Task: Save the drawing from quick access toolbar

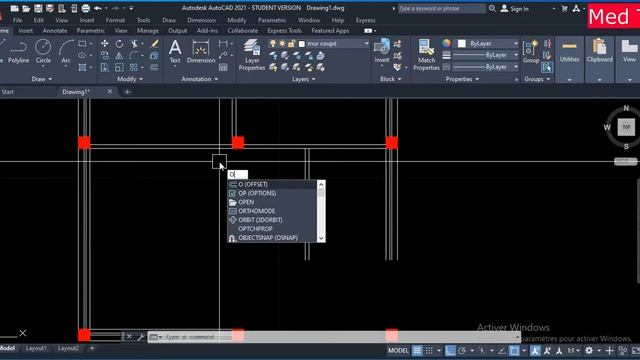Action: coord(38,8)
